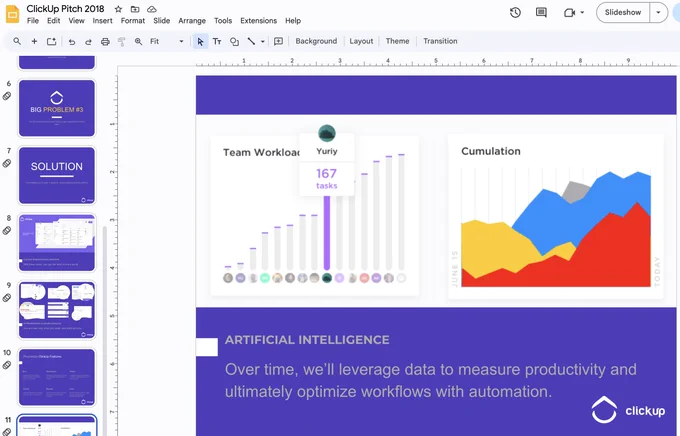The image size is (680, 436).
Task: Click the ClickUp Pitch 2018 title
Action: pos(65,9)
